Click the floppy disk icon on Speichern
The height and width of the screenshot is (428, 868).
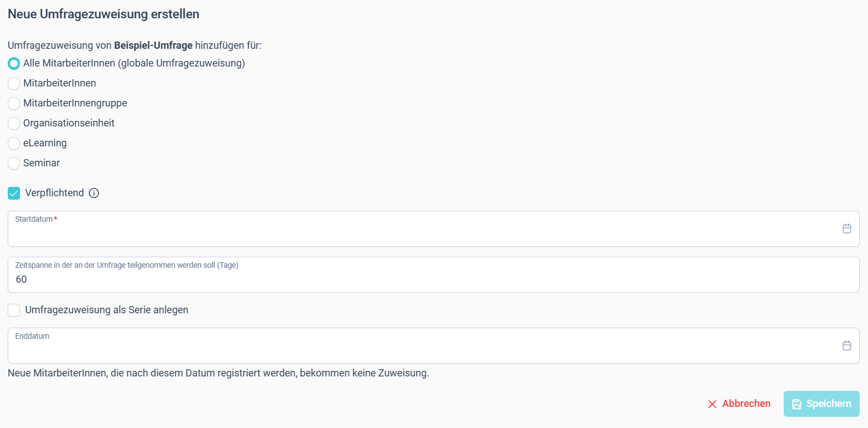pos(796,404)
